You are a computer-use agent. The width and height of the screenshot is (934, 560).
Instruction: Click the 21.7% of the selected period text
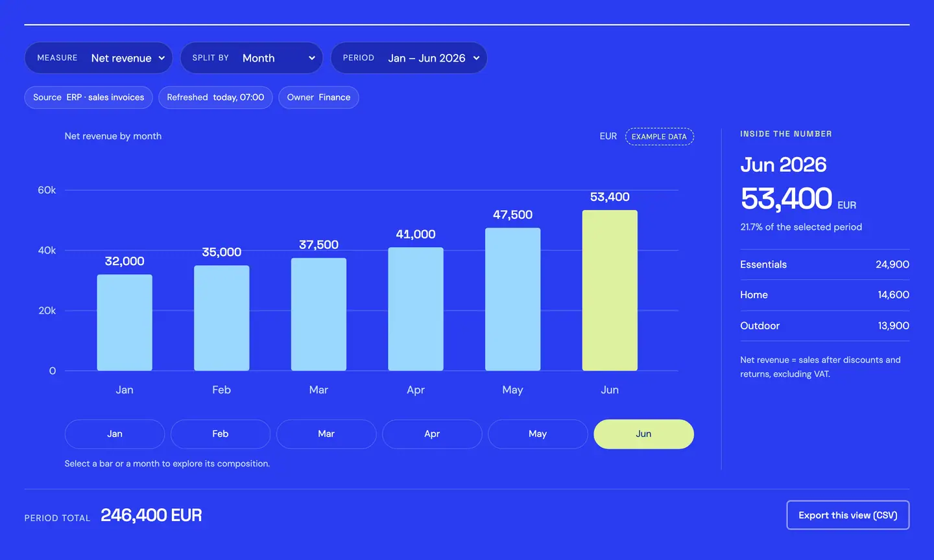(x=801, y=227)
